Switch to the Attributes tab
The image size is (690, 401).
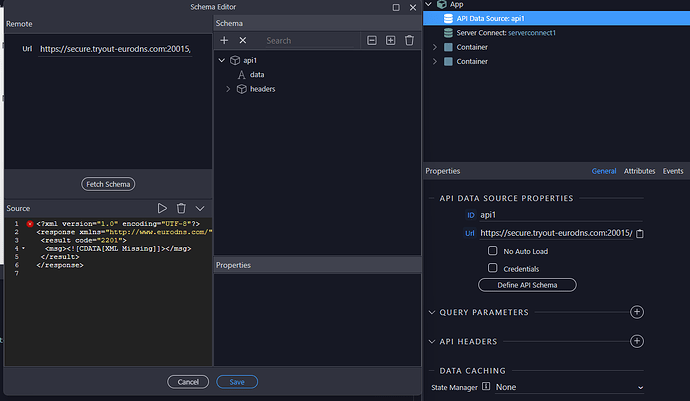pyautogui.click(x=639, y=171)
